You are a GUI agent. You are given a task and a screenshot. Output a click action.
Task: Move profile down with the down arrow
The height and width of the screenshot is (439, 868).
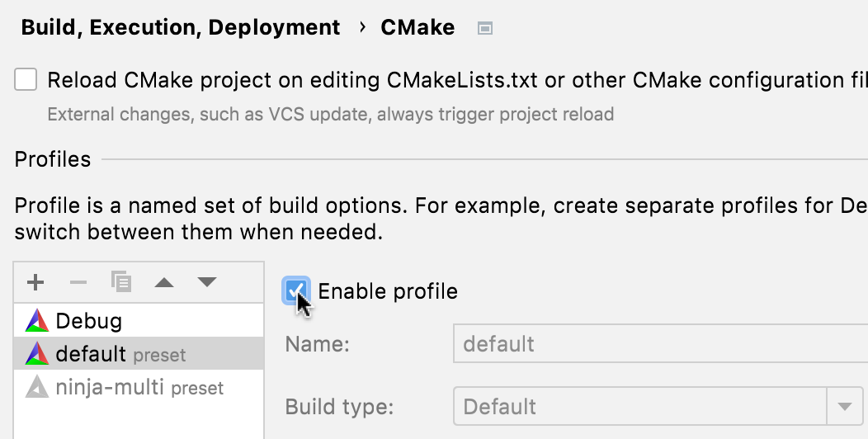coord(207,283)
